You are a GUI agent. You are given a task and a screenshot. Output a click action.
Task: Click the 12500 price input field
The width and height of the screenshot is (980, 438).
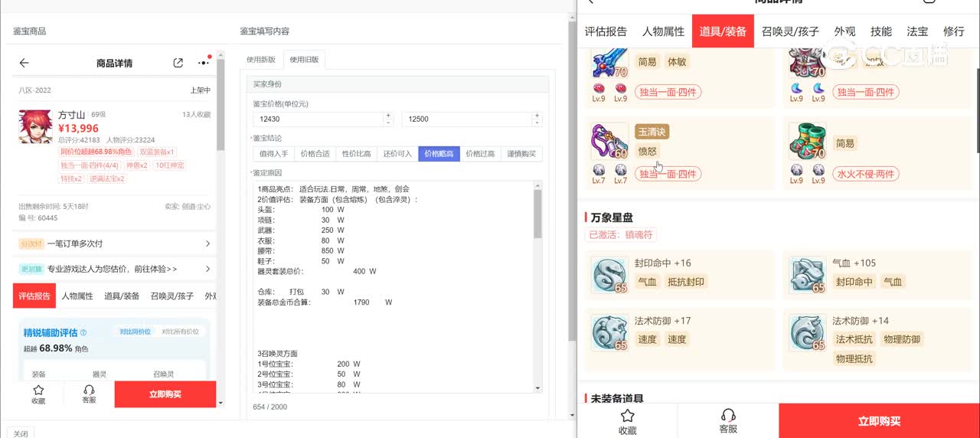[x=466, y=119]
